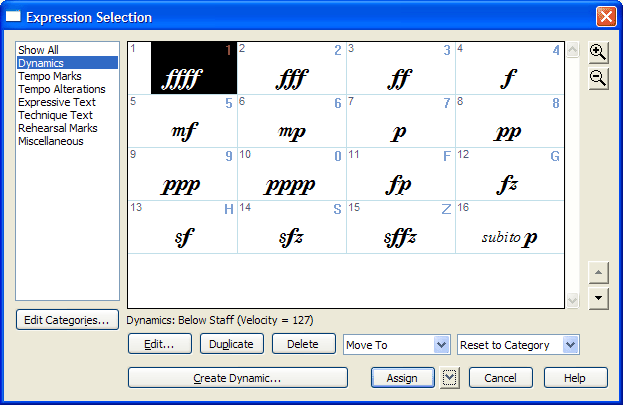This screenshot has height=405, width=623.
Task: Open the Move To dropdown
Action: [396, 344]
